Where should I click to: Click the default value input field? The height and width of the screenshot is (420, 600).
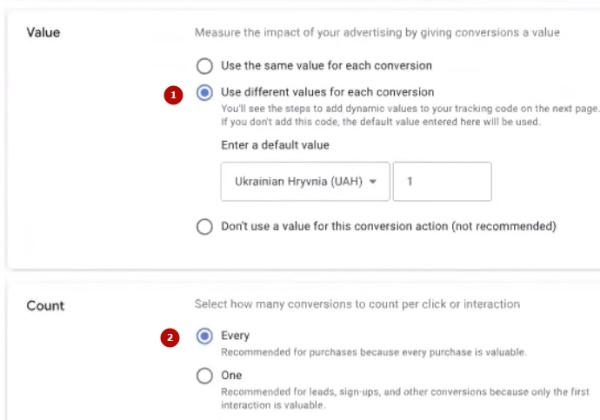pyautogui.click(x=442, y=182)
